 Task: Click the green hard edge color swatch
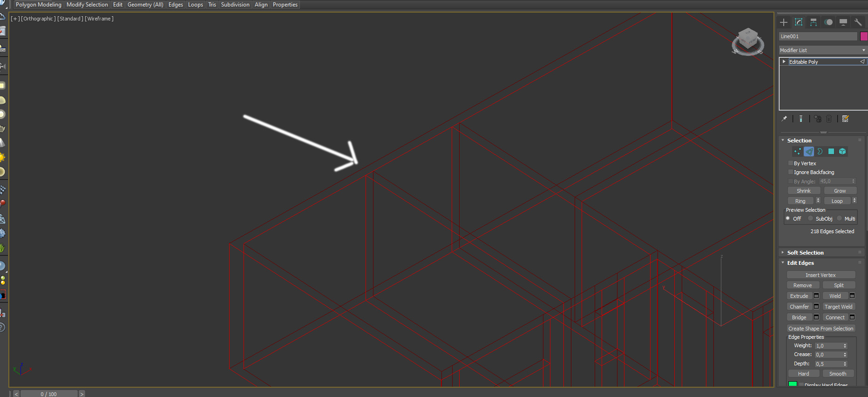click(x=793, y=384)
